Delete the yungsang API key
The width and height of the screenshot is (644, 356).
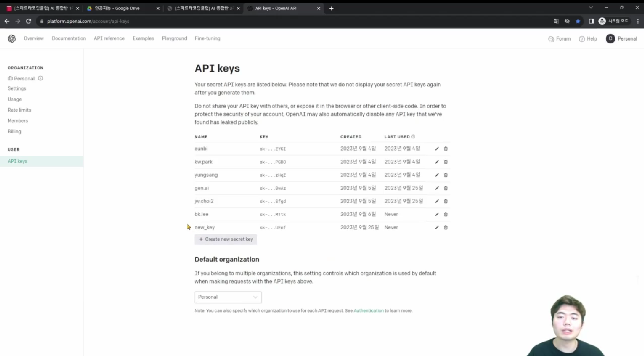pos(446,175)
